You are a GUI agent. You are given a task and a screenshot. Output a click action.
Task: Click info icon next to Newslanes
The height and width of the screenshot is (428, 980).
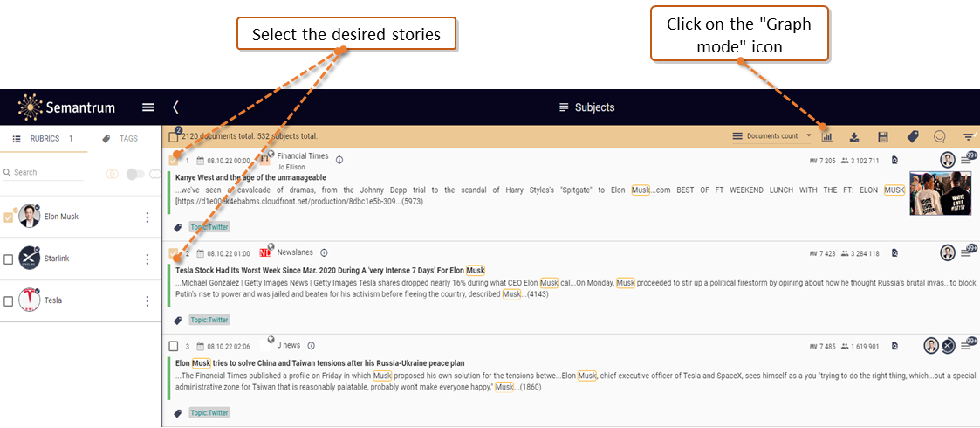[x=324, y=252]
